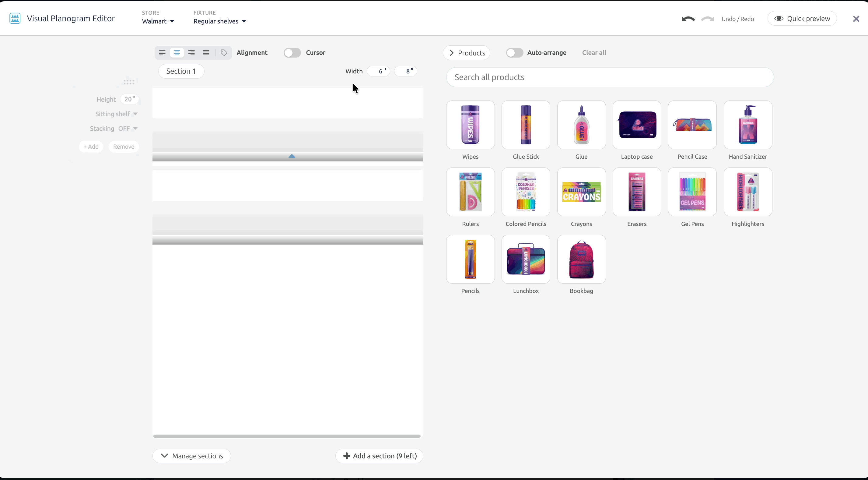Image resolution: width=868 pixels, height=480 pixels.
Task: Select the Wipes product thumbnail
Action: click(471, 125)
